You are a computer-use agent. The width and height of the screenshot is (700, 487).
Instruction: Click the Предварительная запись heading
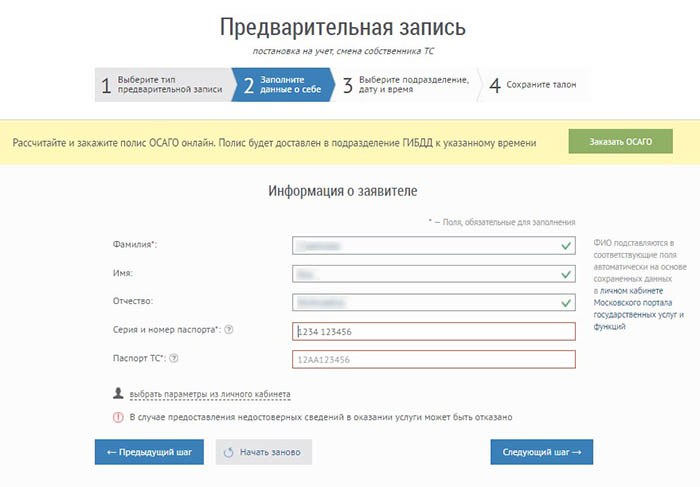point(342,27)
